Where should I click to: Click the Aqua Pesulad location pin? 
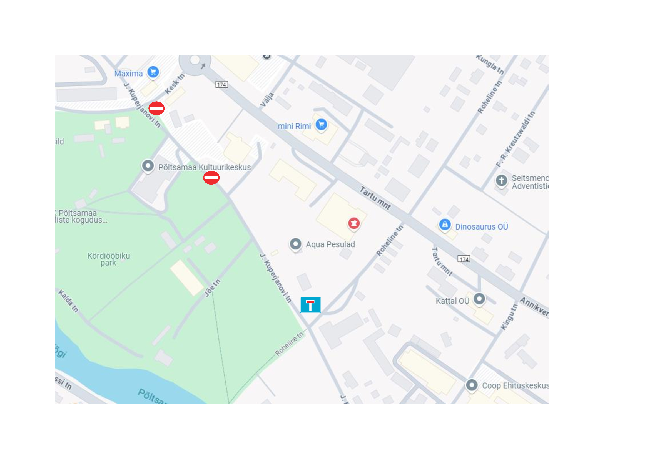(295, 244)
